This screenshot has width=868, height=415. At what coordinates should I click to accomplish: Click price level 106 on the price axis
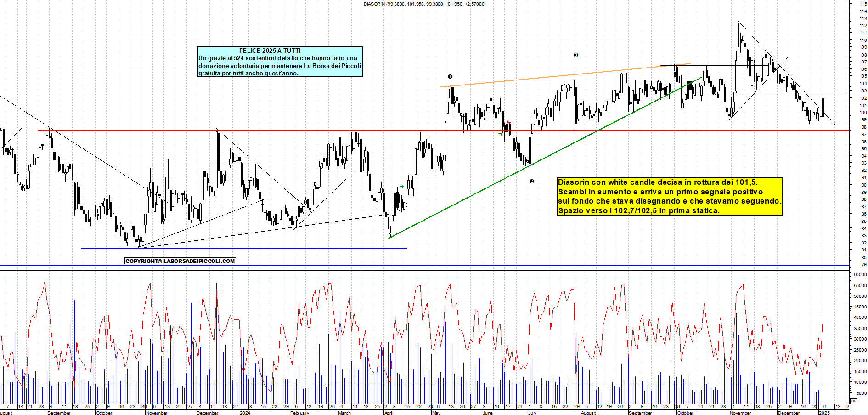tap(863, 69)
